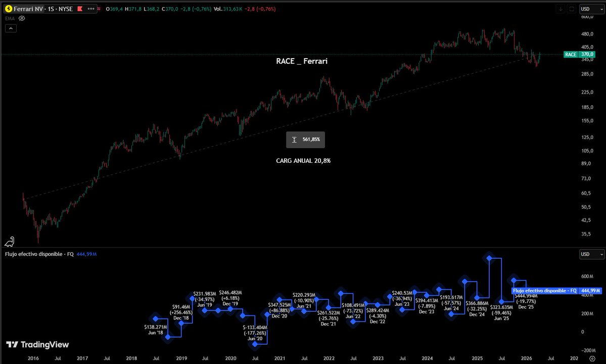Open the three-dots more menu in legend
The height and width of the screenshot is (364, 606).
91,9
